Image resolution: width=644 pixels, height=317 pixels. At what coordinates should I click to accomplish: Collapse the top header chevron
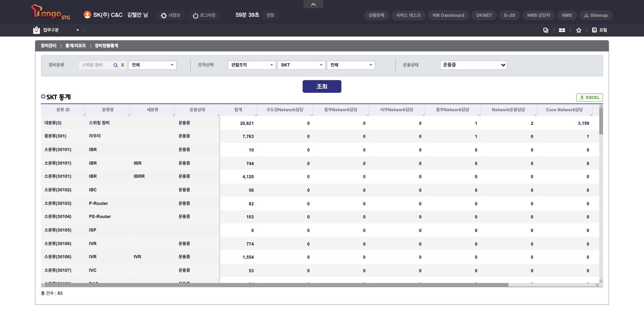(313, 4)
